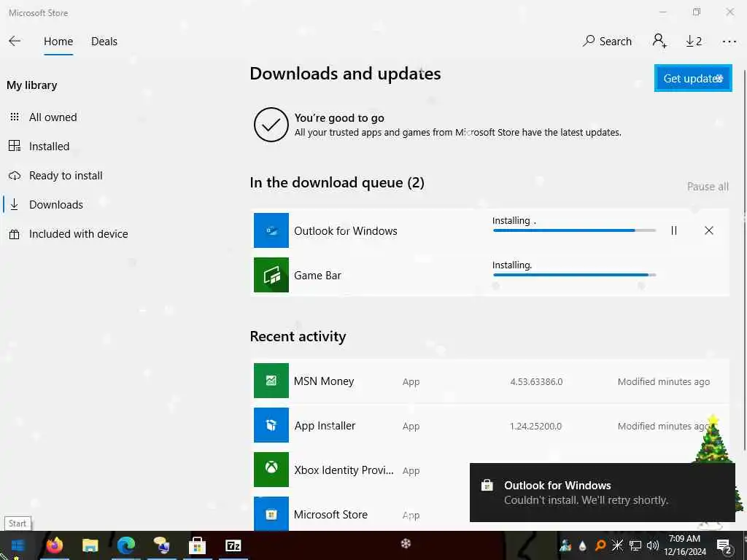Open the App Installer row name
The width and height of the screenshot is (747, 560).
(x=325, y=426)
